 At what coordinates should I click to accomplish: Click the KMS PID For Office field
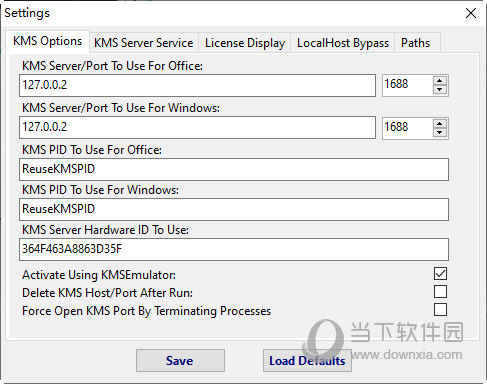tap(234, 169)
